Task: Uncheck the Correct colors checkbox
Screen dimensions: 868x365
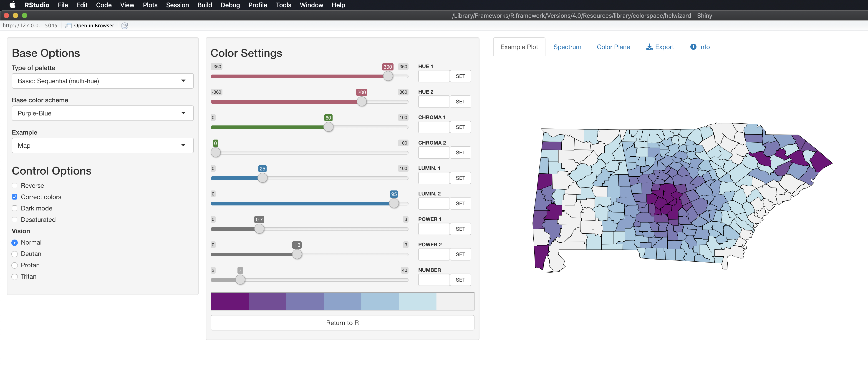Action: [15, 197]
